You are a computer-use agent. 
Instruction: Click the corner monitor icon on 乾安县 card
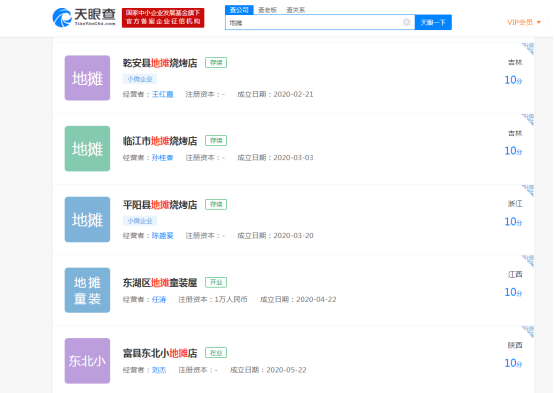(528, 48)
